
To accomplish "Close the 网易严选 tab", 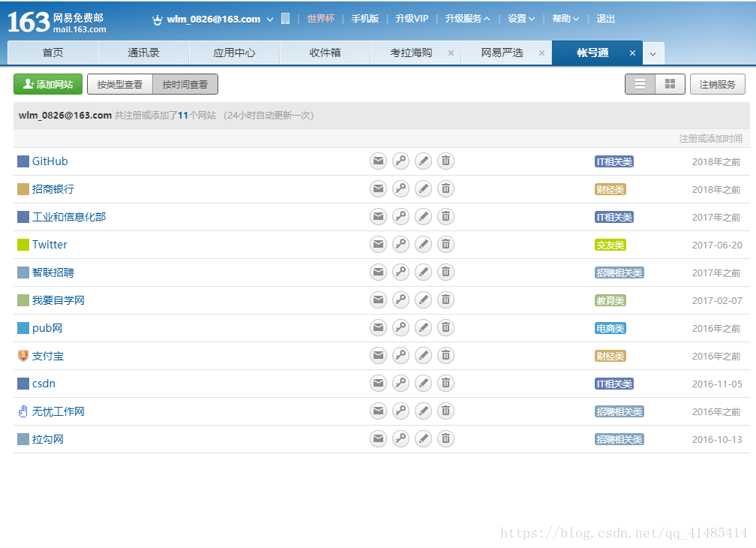I will pyautogui.click(x=542, y=53).
